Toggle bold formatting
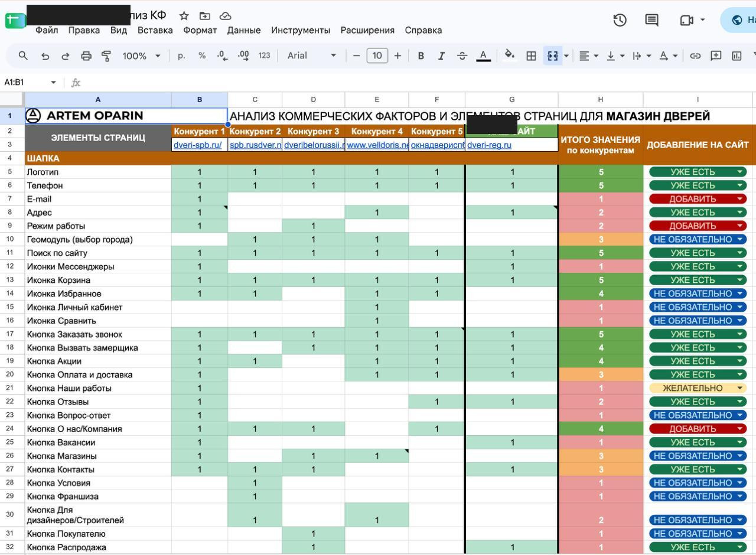Viewport: 756px width, 555px height. (421, 56)
